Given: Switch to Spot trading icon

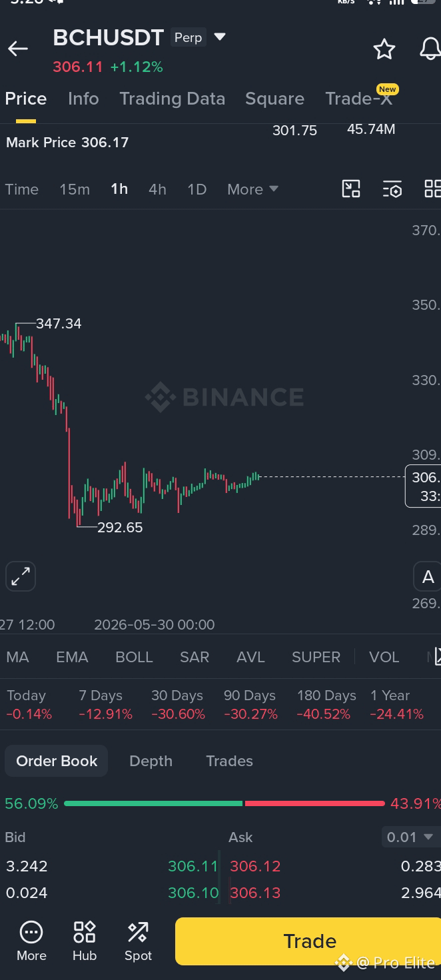Looking at the screenshot, I should 138,941.
